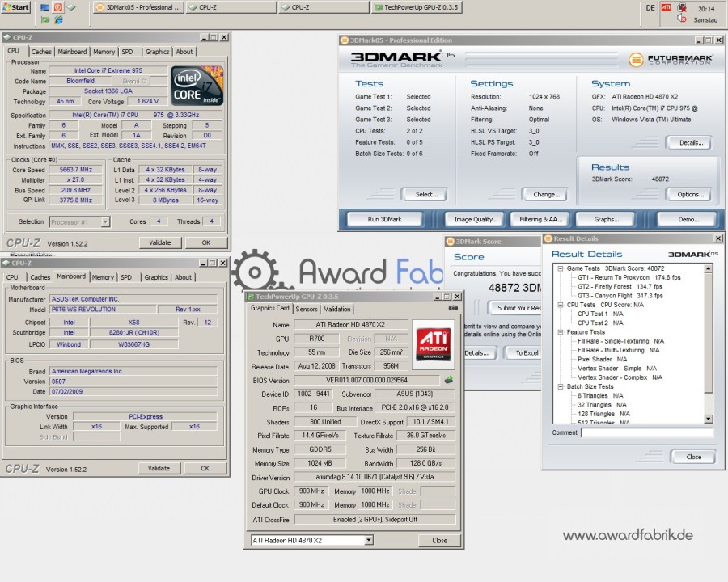Screen dimensions: 728x582
Task: Open the ATI Radeon HD 4870 X2 device dropdown
Action: point(369,540)
